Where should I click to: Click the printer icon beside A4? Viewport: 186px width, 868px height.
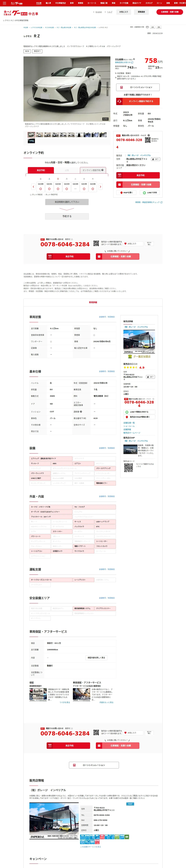click(x=147, y=27)
